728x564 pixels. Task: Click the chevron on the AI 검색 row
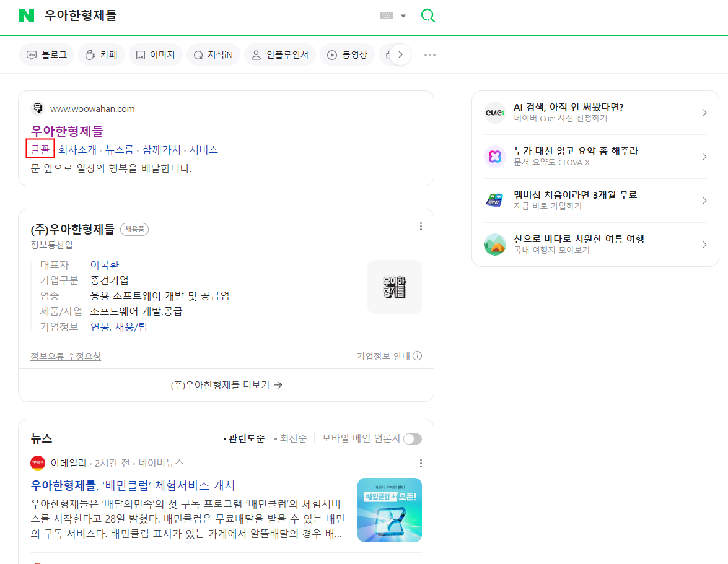pyautogui.click(x=704, y=113)
